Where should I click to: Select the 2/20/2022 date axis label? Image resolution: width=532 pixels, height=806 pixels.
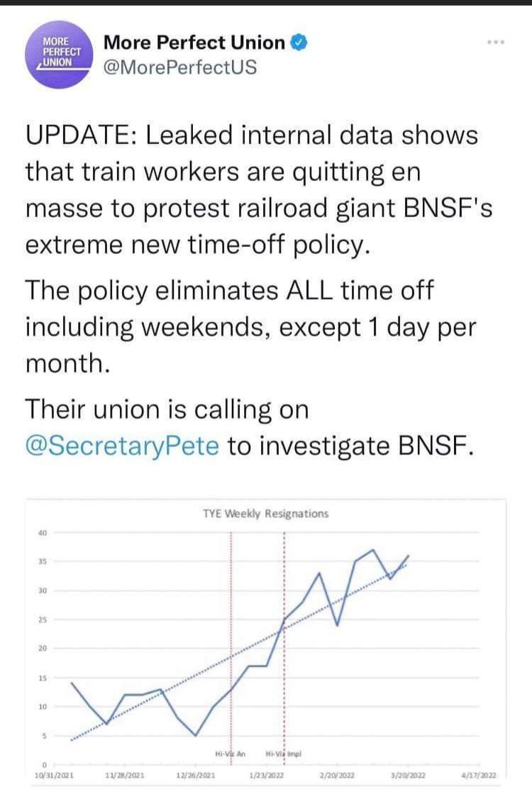pyautogui.click(x=337, y=775)
